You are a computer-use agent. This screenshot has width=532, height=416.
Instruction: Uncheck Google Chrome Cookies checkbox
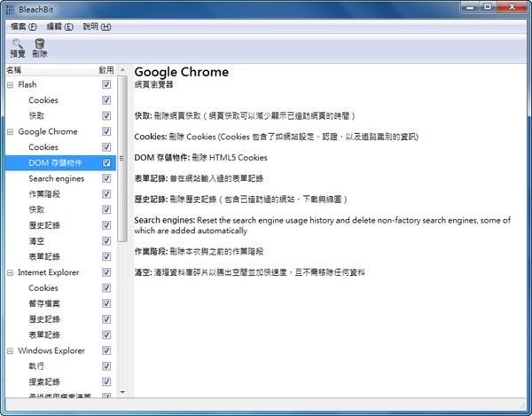(x=106, y=146)
